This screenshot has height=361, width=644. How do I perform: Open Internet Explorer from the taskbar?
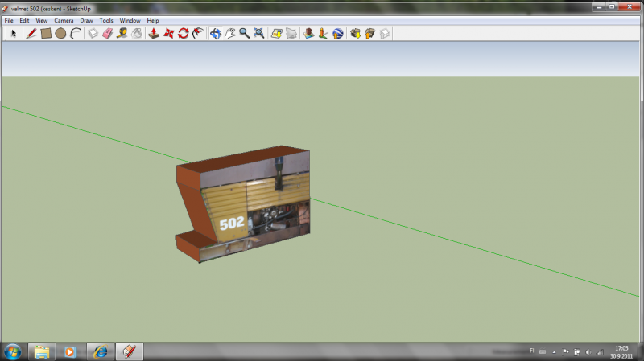[100, 351]
